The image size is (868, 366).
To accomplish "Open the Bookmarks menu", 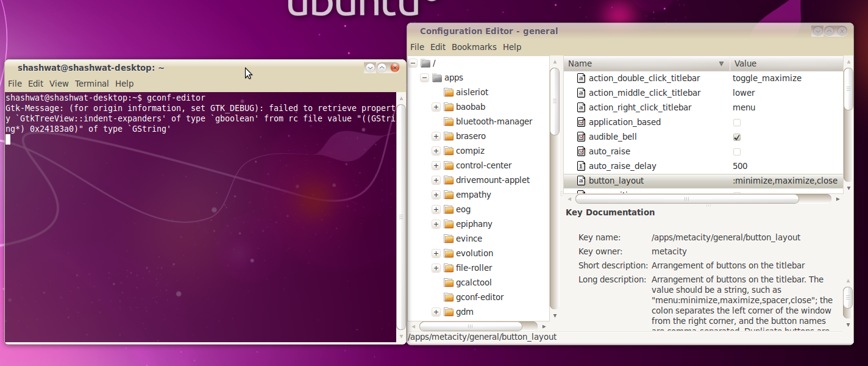I will (474, 47).
